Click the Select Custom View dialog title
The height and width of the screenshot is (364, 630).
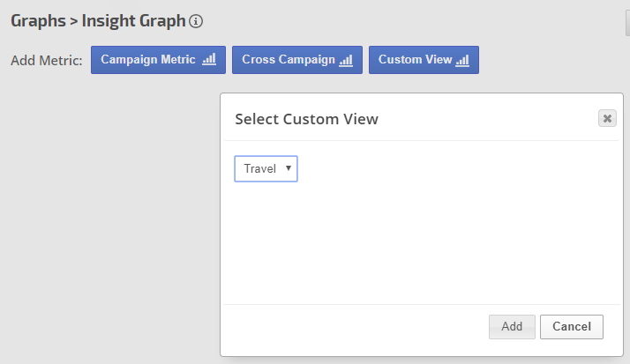click(x=306, y=119)
